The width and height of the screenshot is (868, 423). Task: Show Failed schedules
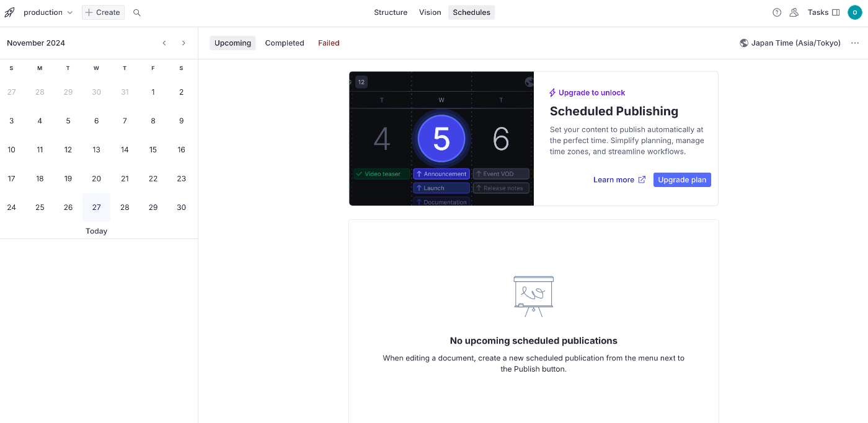(329, 43)
